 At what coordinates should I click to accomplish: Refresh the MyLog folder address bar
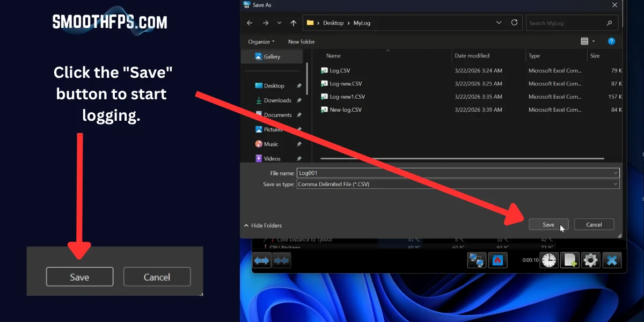point(514,23)
